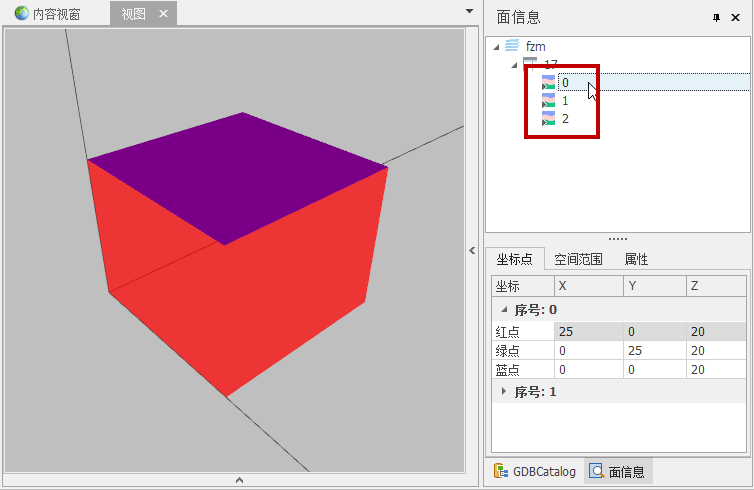
Task: Click the fzm layer icon
Action: point(512,46)
